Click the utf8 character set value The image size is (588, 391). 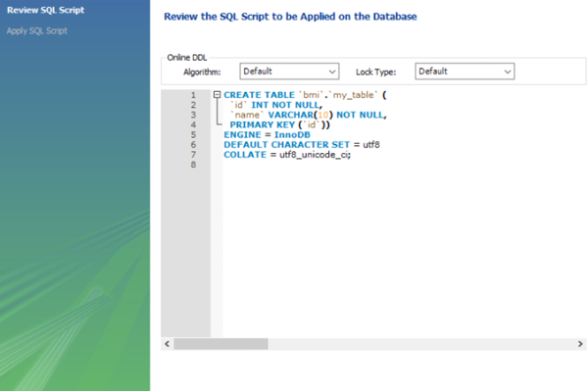click(x=371, y=145)
